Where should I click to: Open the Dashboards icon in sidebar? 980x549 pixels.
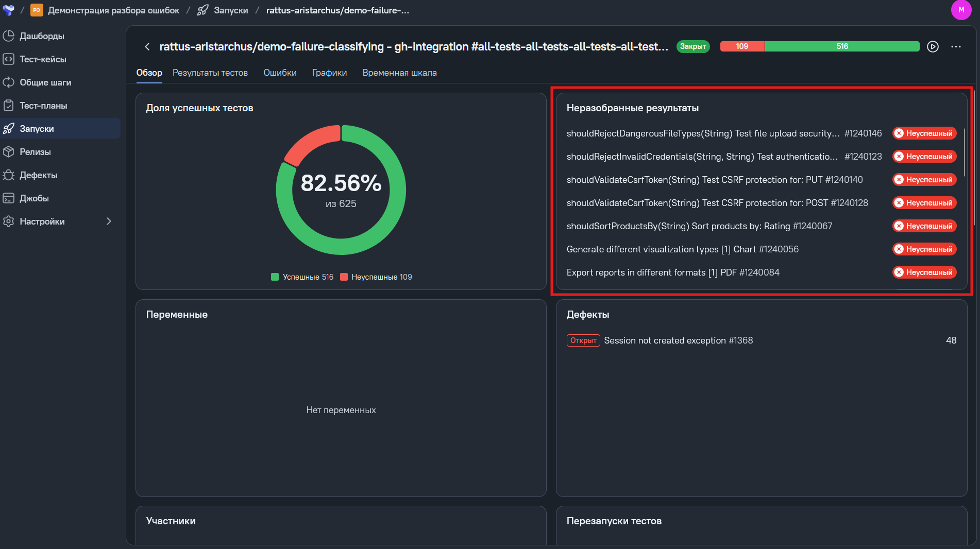coord(9,36)
